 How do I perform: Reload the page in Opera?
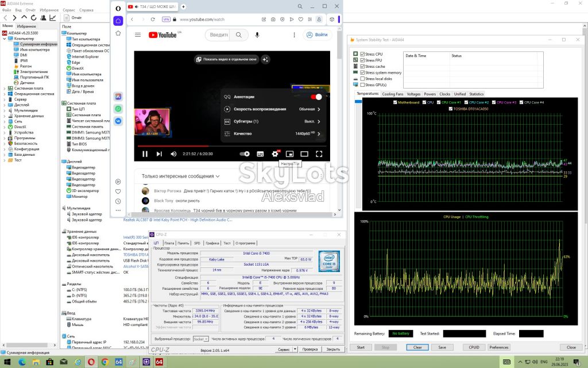pyautogui.click(x=153, y=19)
